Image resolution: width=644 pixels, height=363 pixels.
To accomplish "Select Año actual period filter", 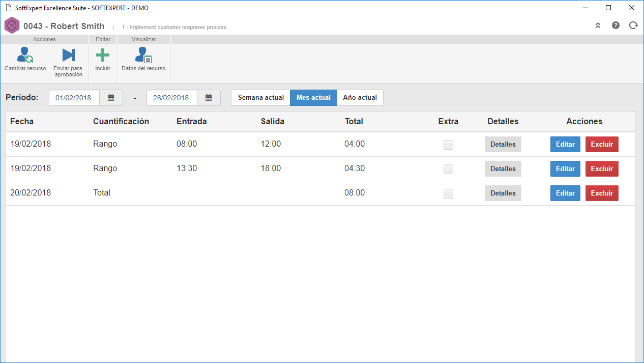I will click(360, 98).
